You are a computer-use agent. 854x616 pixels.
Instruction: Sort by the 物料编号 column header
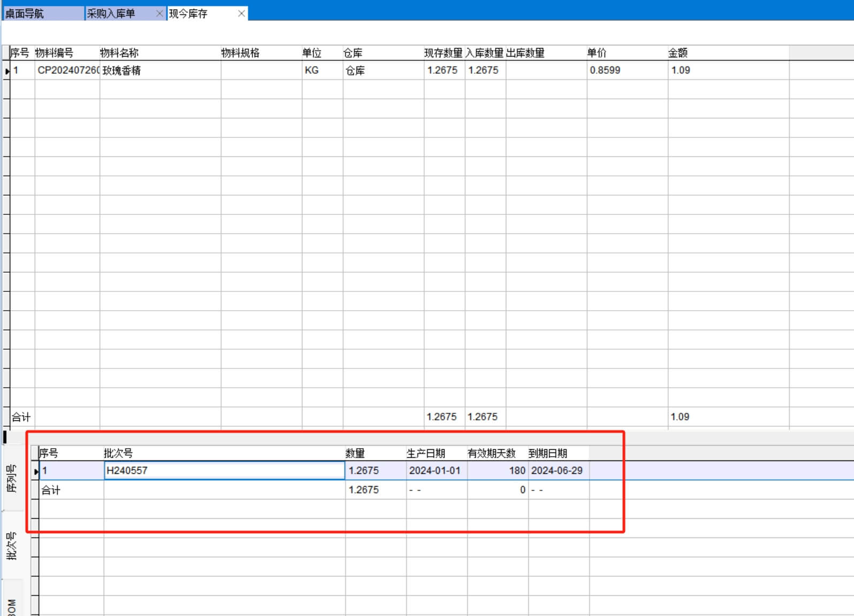(x=54, y=53)
